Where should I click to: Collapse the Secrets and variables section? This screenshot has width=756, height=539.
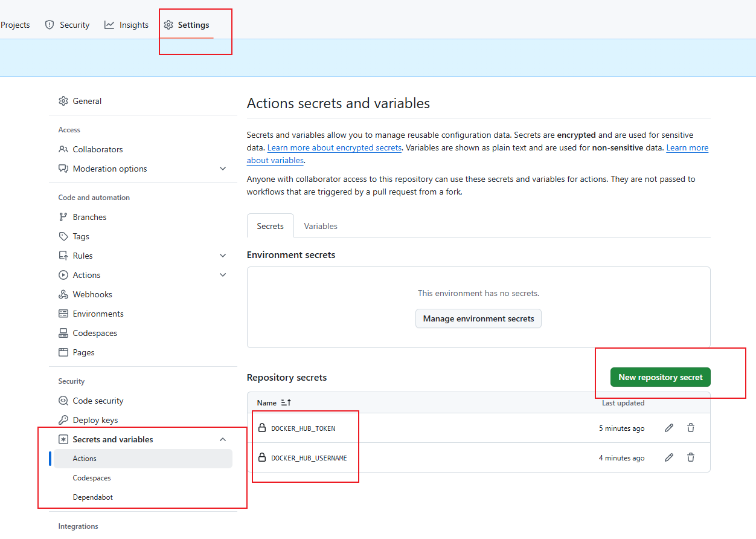tap(223, 439)
